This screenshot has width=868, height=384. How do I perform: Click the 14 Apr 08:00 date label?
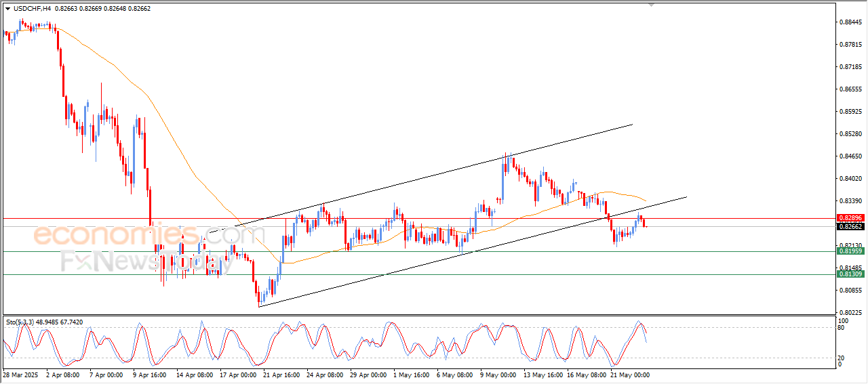195,375
